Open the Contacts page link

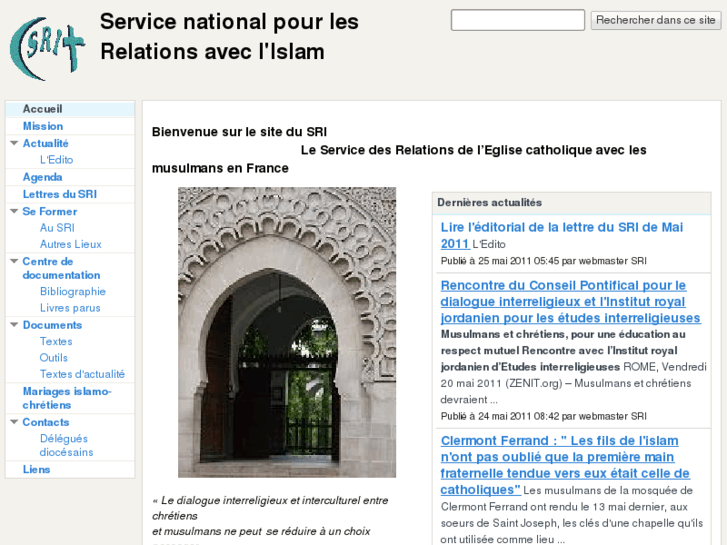click(46, 422)
